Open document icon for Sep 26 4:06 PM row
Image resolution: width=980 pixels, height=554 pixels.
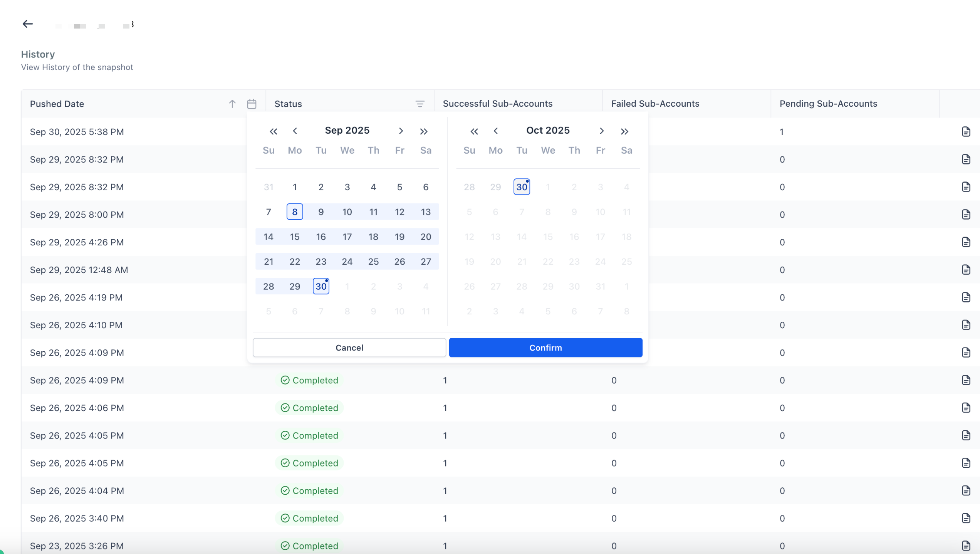(x=966, y=408)
